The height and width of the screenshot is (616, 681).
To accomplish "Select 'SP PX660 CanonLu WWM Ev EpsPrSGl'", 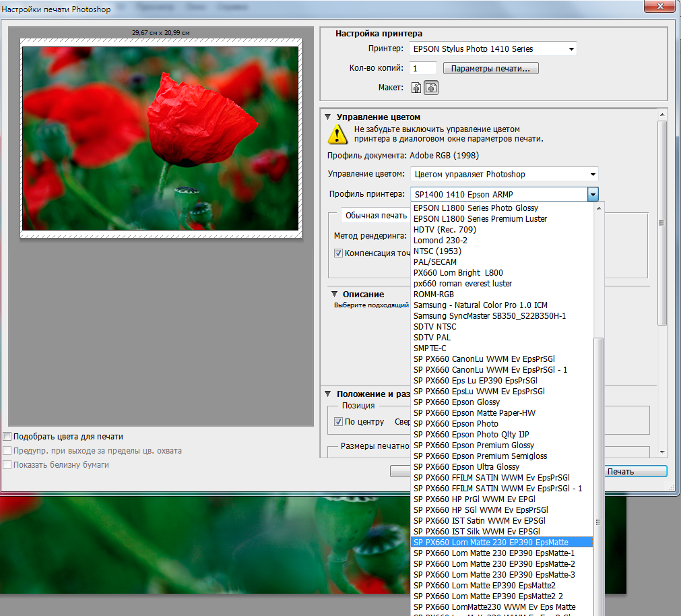I will point(502,359).
